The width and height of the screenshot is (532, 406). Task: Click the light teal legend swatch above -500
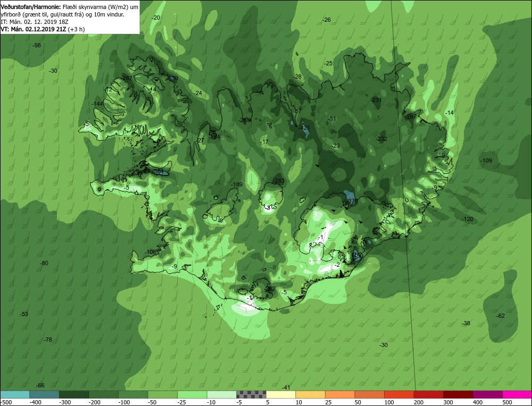15,394
